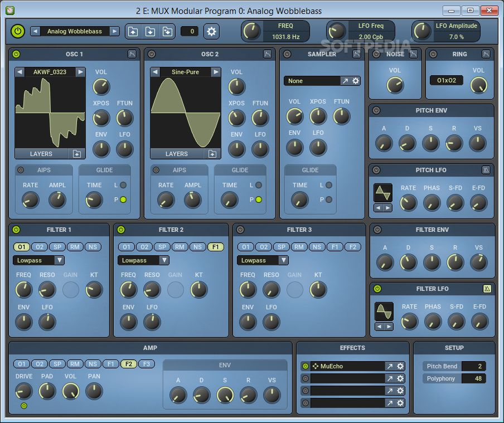The width and height of the screenshot is (504, 423).
Task: Open the FILTER 3 Lowpass type dropdown
Action: (x=263, y=260)
